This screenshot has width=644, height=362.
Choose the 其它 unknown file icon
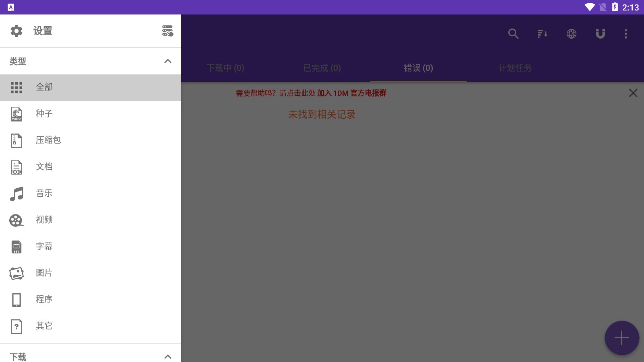[17, 326]
